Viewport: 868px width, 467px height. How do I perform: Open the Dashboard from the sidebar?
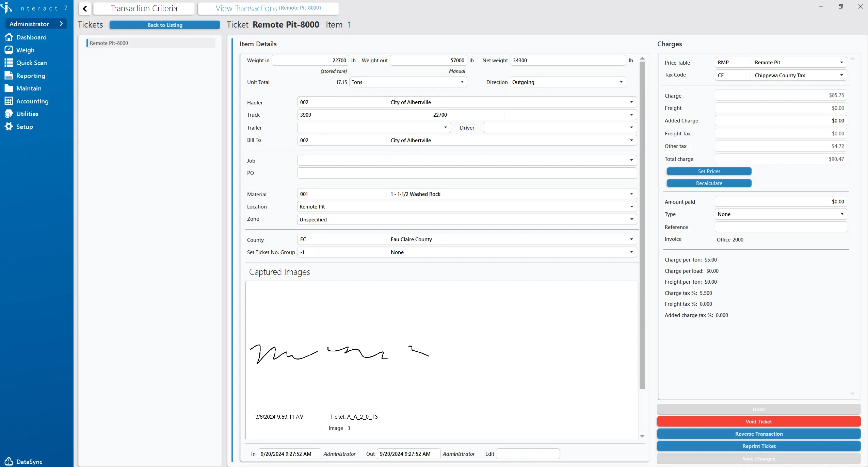click(32, 37)
